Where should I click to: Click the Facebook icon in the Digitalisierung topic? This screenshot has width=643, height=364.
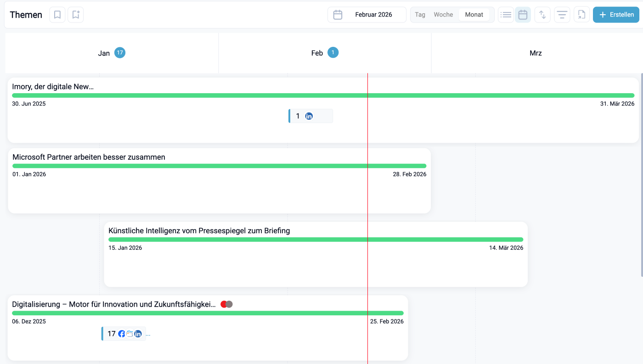point(122,334)
